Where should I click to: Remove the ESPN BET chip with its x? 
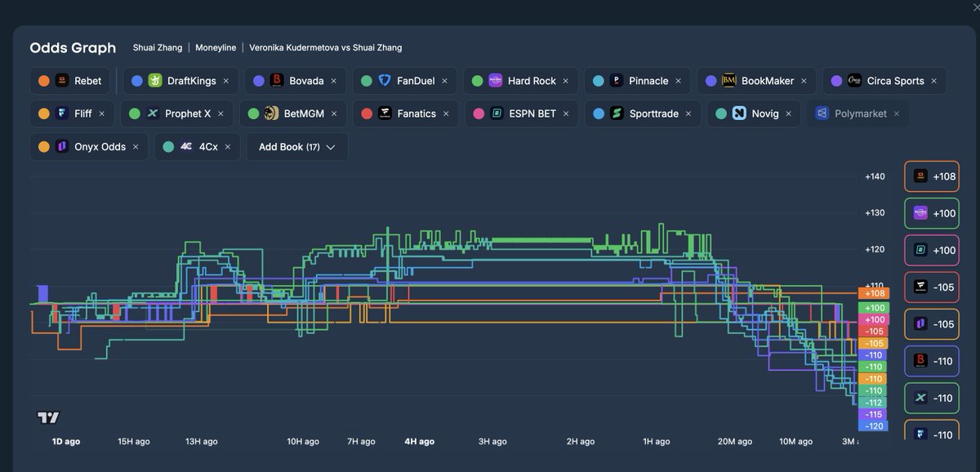tap(565, 114)
